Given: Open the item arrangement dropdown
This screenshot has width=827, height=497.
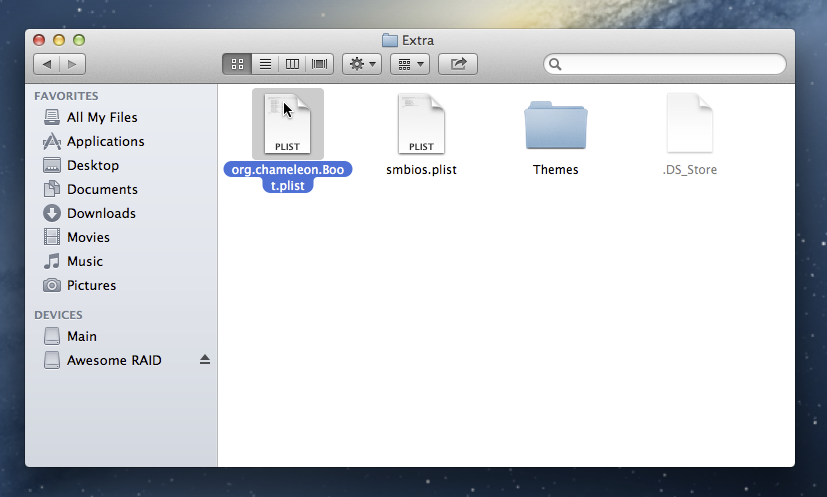Looking at the screenshot, I should click(x=410, y=64).
